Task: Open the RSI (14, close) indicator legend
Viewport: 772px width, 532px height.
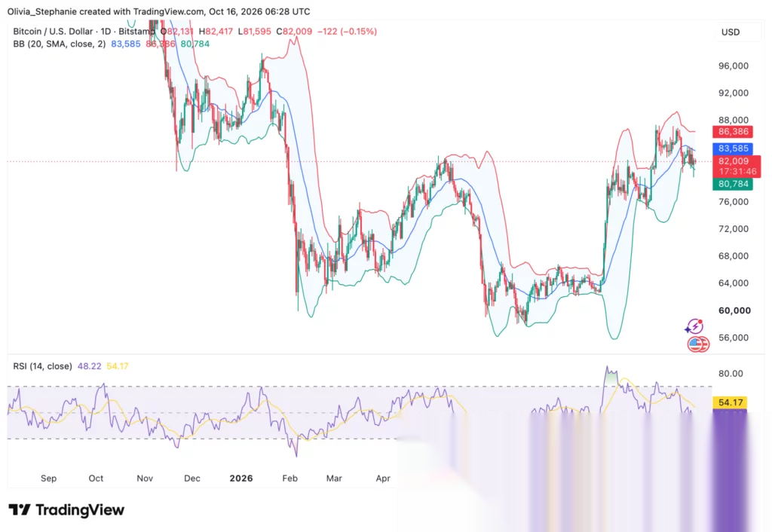Action: pos(42,366)
